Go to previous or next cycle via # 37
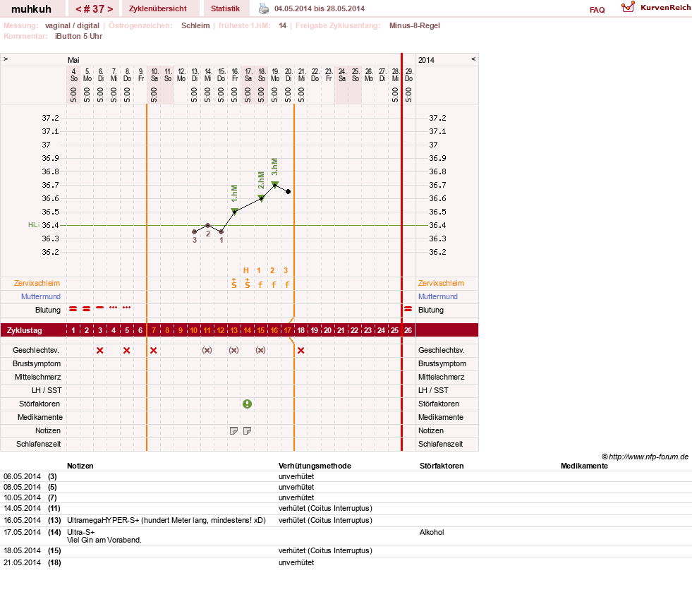This screenshot has width=692, height=616. pyautogui.click(x=94, y=9)
